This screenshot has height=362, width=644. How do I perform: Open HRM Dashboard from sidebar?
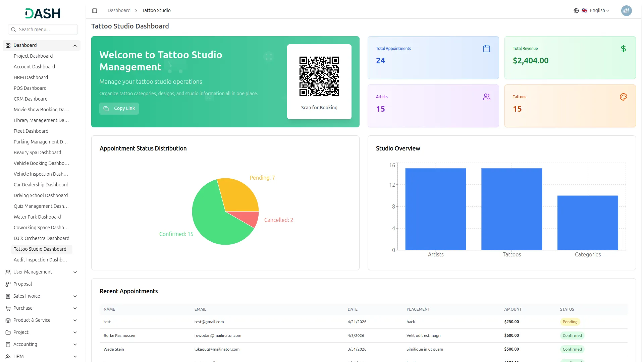click(x=31, y=77)
